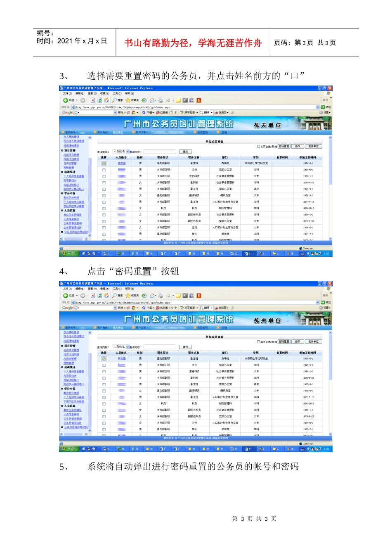The height and width of the screenshot is (555, 392).
Task: Click Refresh icon in step 4 browser toolbar
Action: pos(100,296)
